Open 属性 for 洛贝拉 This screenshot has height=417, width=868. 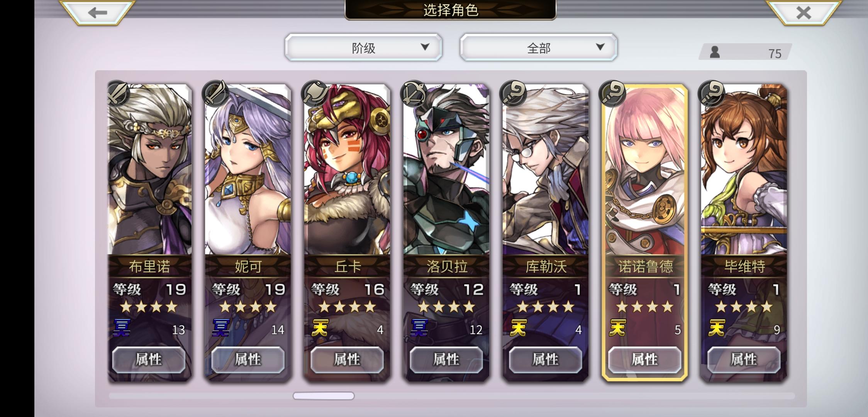click(x=446, y=359)
